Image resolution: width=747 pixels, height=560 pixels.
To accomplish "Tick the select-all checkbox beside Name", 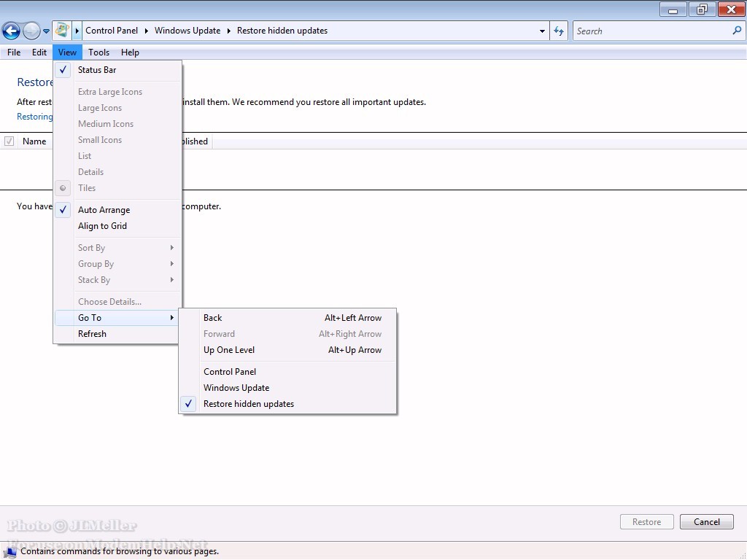I will click(9, 141).
